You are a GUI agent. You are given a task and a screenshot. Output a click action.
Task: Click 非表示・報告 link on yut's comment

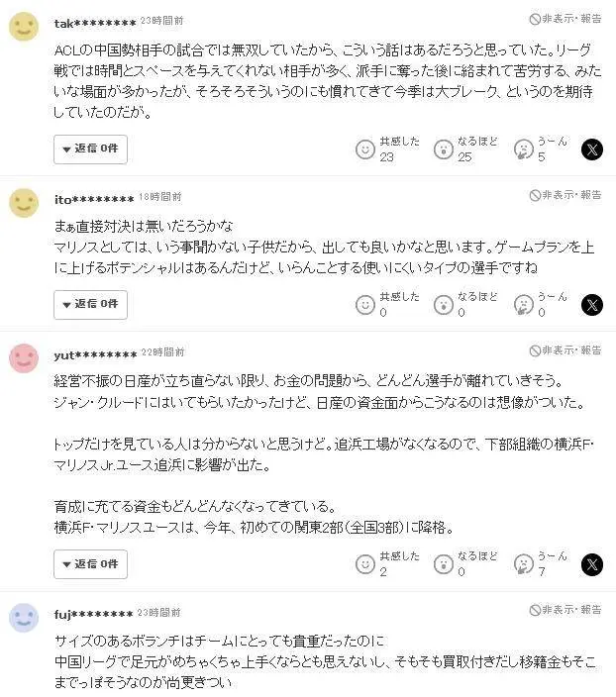(565, 350)
